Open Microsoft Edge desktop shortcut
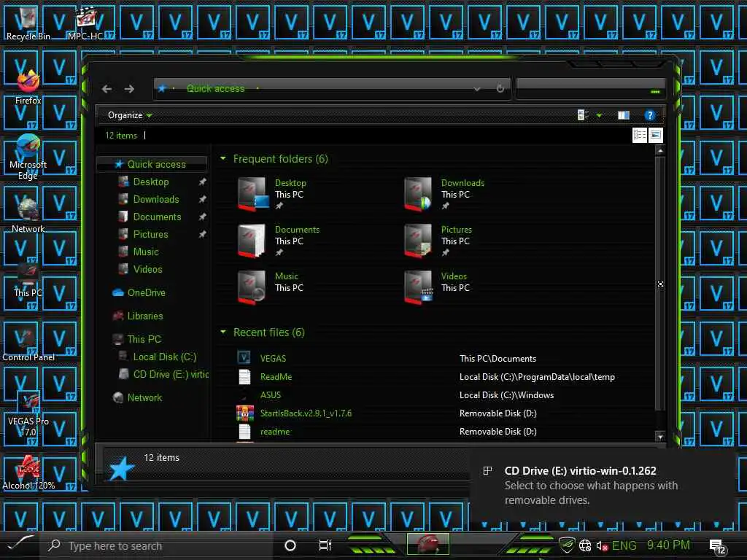 coord(28,157)
